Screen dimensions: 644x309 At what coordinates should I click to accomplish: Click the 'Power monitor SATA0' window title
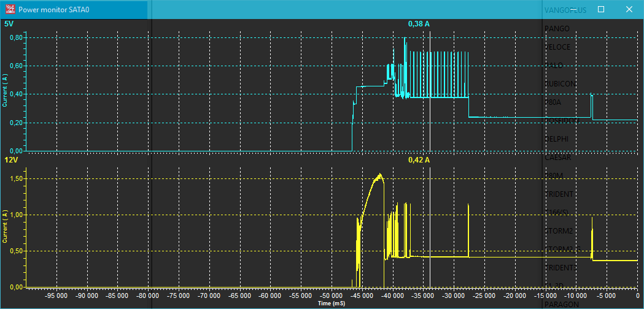coord(54,9)
